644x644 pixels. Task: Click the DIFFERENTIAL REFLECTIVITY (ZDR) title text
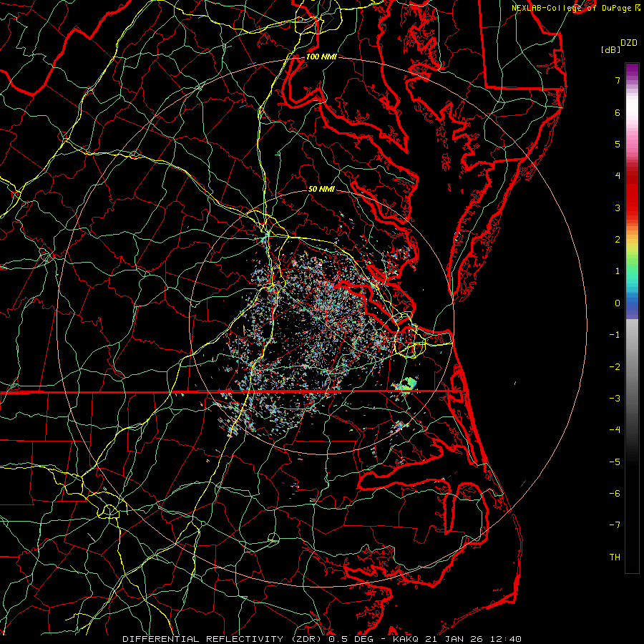pyautogui.click(x=223, y=639)
